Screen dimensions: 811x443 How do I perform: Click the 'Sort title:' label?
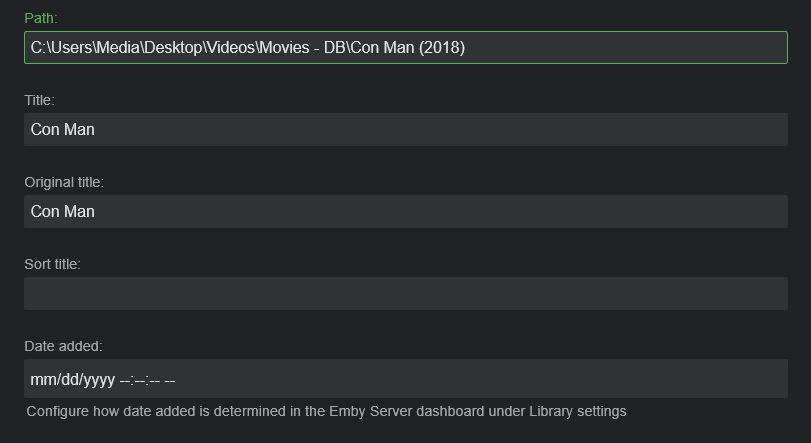[52, 264]
